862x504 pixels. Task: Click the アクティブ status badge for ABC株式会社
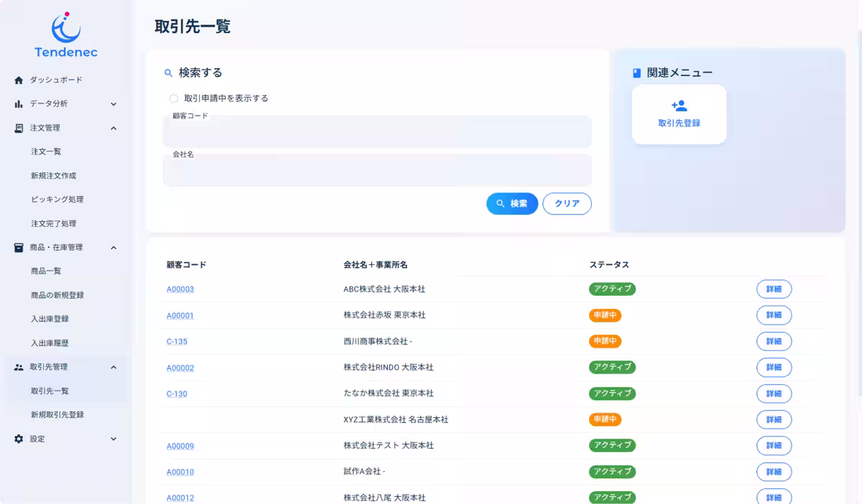pos(612,289)
